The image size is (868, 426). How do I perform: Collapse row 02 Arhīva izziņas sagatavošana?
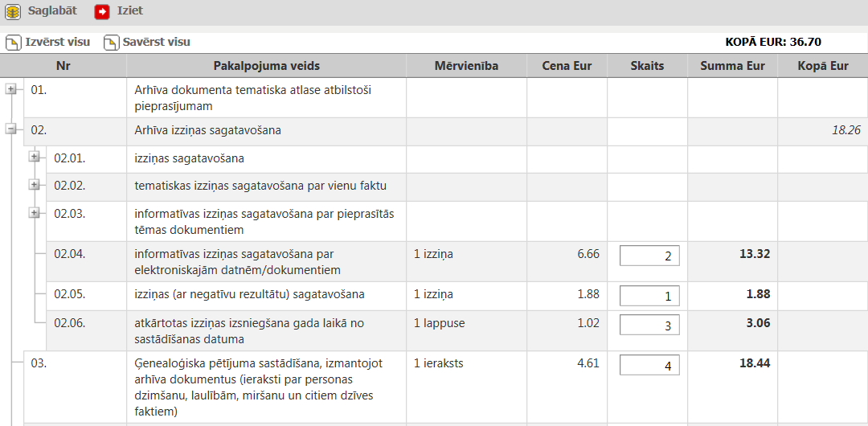11,129
